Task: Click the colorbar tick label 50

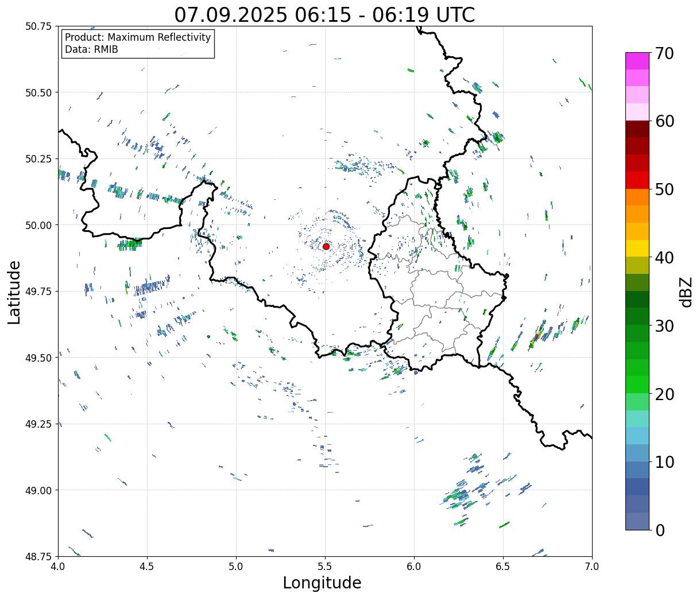Action: click(x=664, y=189)
